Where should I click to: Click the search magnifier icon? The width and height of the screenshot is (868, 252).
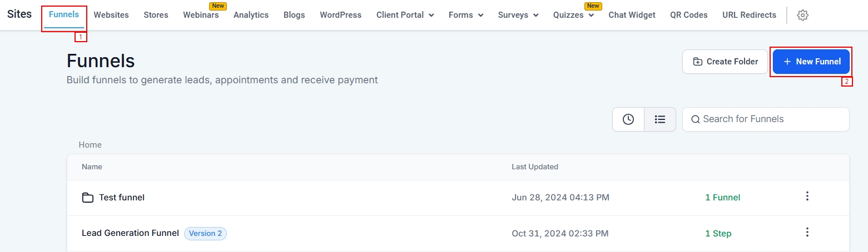tap(695, 119)
